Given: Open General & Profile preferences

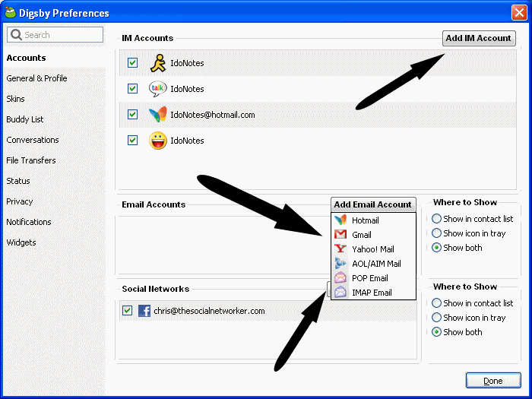Looking at the screenshot, I should [x=36, y=78].
